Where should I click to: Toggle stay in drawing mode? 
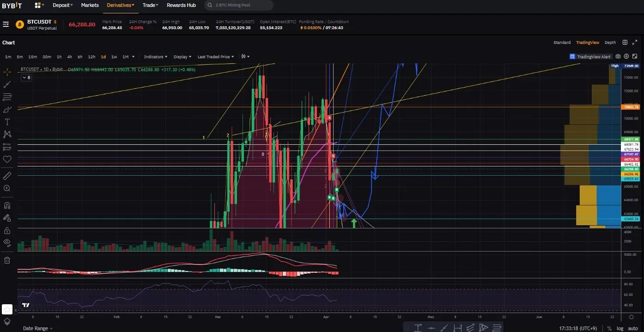pos(7,218)
